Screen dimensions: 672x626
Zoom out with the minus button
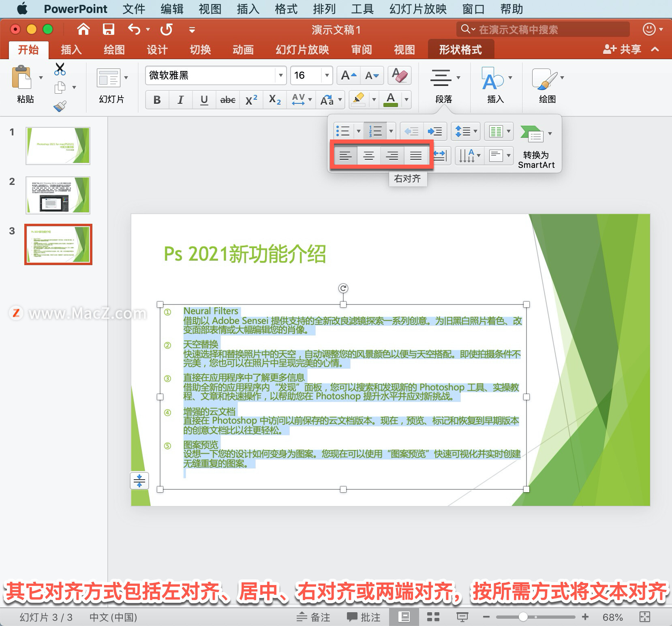(486, 617)
